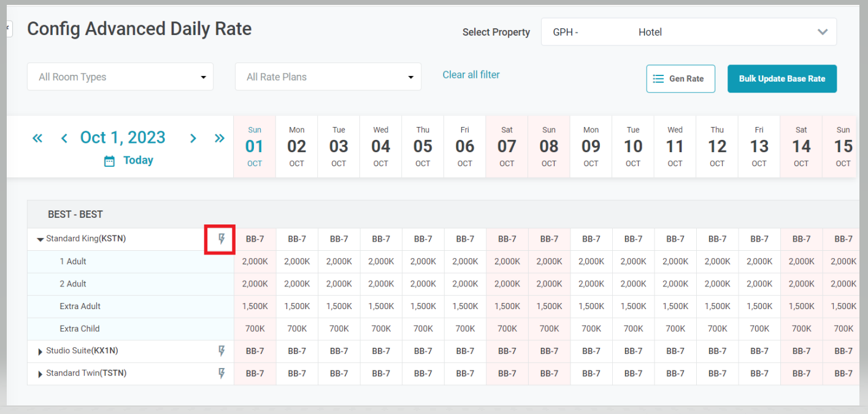Image resolution: width=868 pixels, height=414 pixels.
Task: Jump forward with the double right arrow
Action: [219, 138]
